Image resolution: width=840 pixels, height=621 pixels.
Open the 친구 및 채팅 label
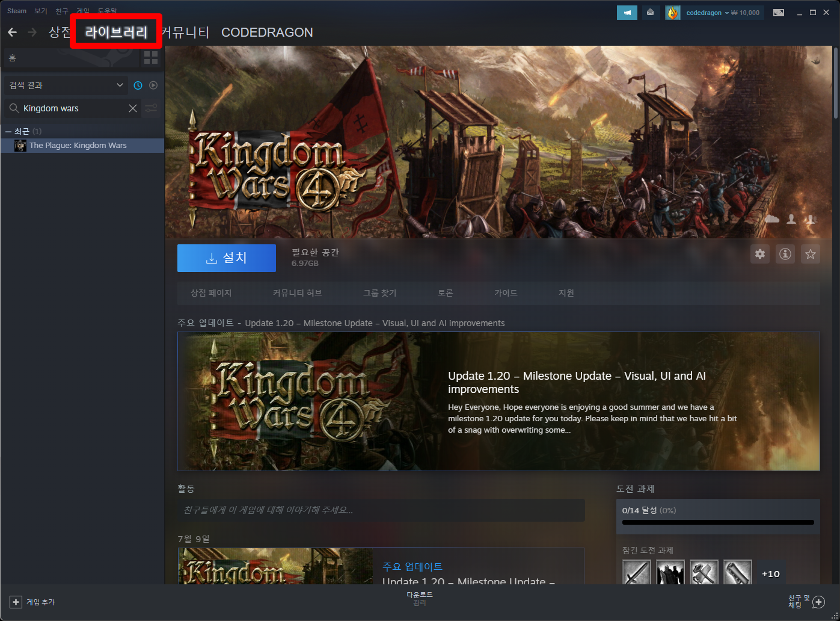(x=799, y=602)
